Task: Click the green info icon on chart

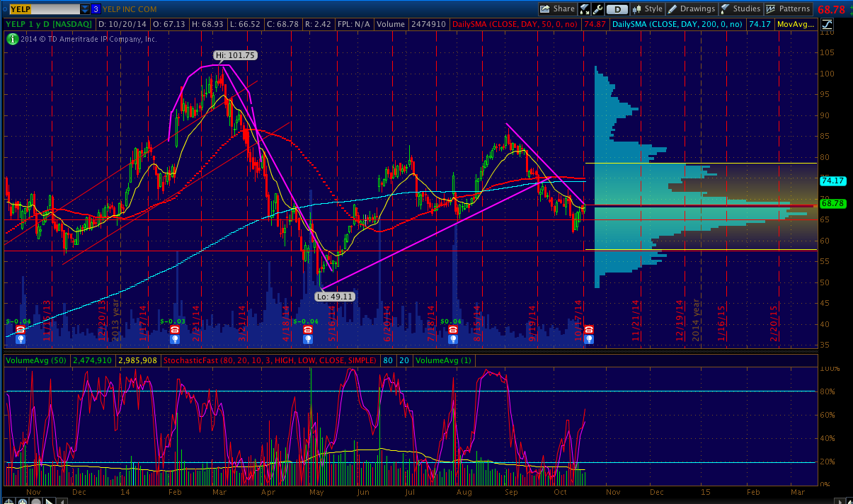Action: click(x=11, y=38)
